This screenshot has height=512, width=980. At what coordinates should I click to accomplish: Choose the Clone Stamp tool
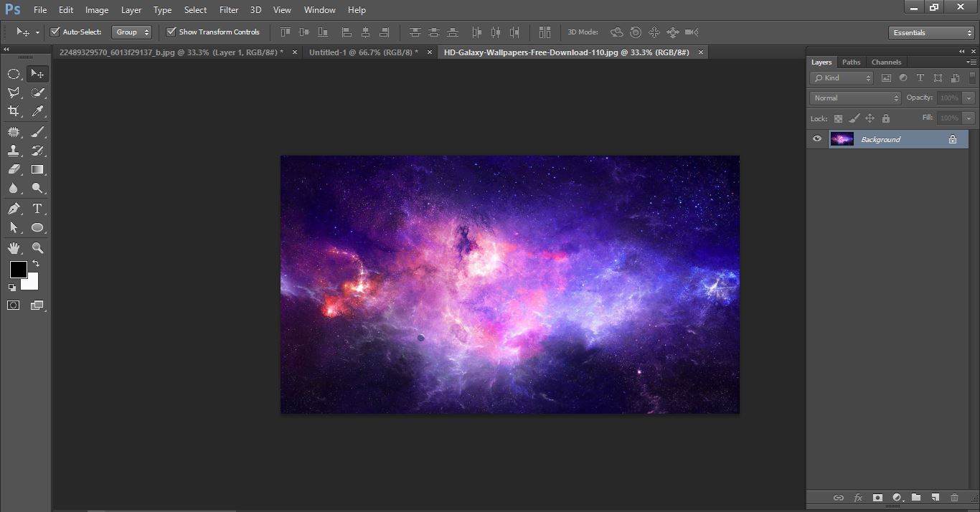(x=14, y=151)
